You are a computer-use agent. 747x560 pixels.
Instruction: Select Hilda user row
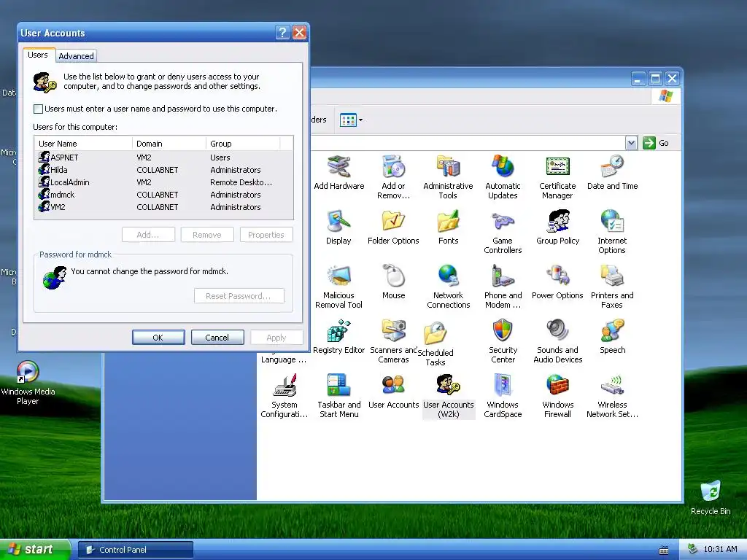click(x=163, y=169)
